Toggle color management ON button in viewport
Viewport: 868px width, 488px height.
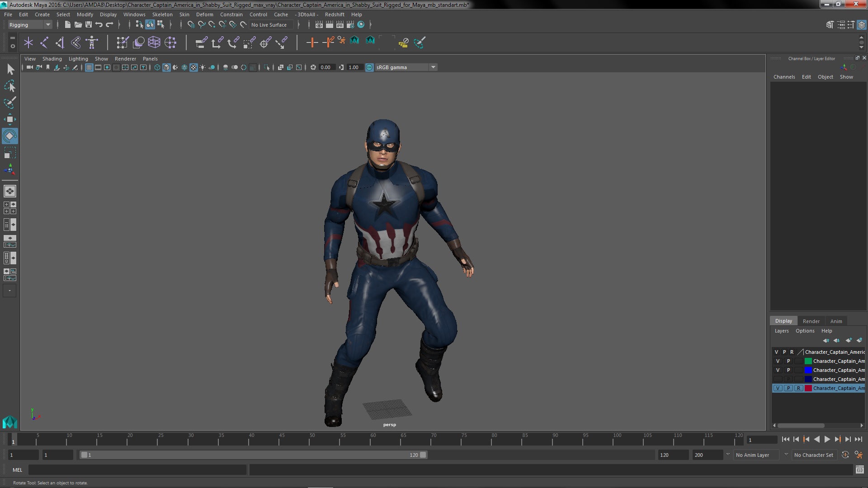369,67
